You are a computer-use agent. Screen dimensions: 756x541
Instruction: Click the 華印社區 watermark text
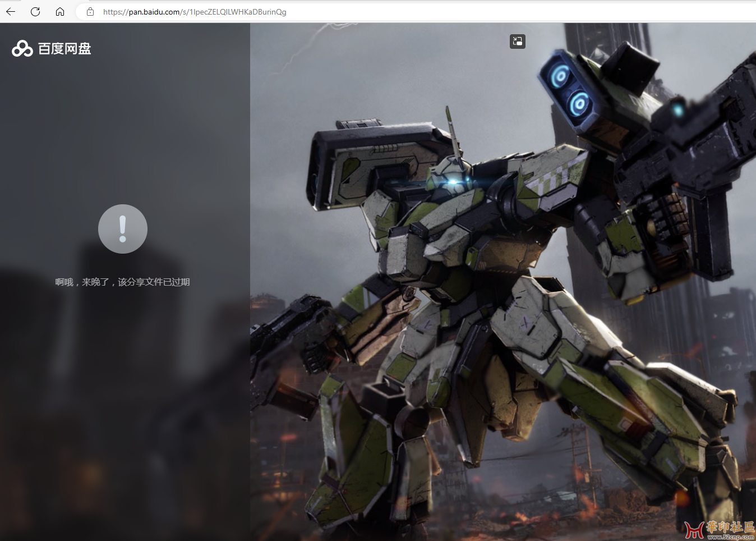click(x=730, y=526)
